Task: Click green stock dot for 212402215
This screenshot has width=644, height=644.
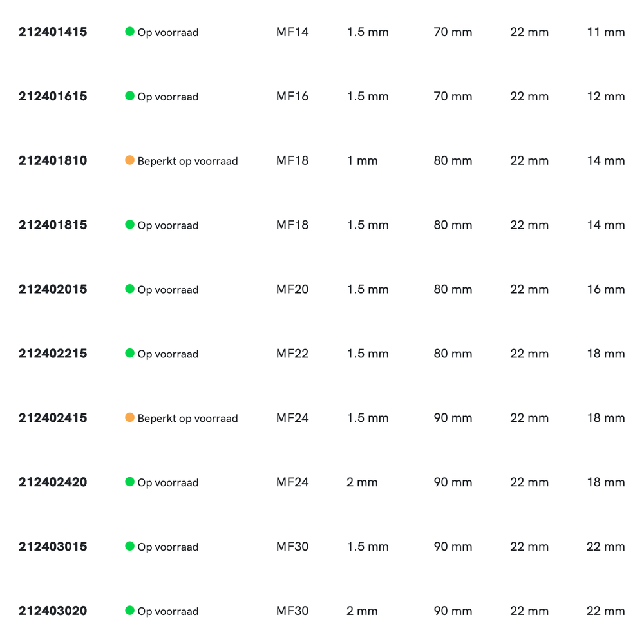Action: [129, 353]
